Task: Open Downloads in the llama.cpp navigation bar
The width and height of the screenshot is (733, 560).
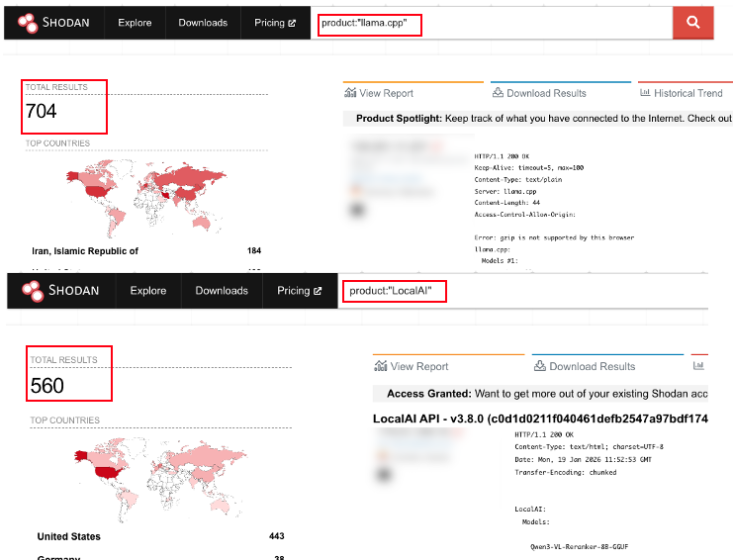Action: click(203, 23)
